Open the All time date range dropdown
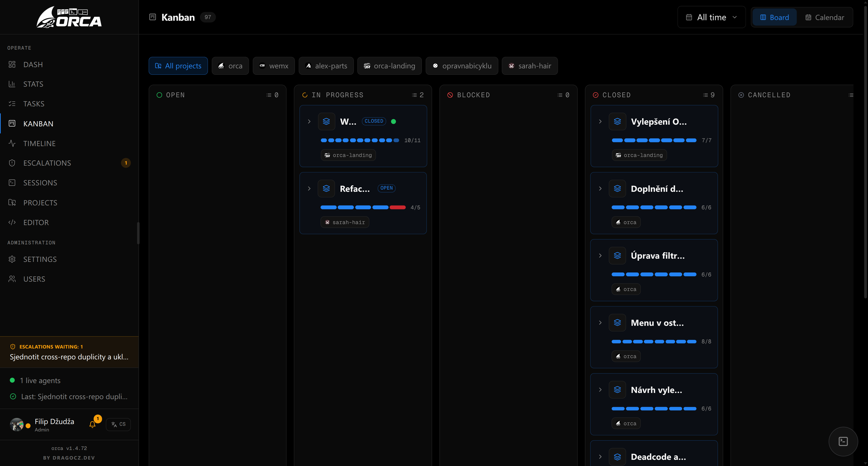The width and height of the screenshot is (868, 466). pos(711,17)
